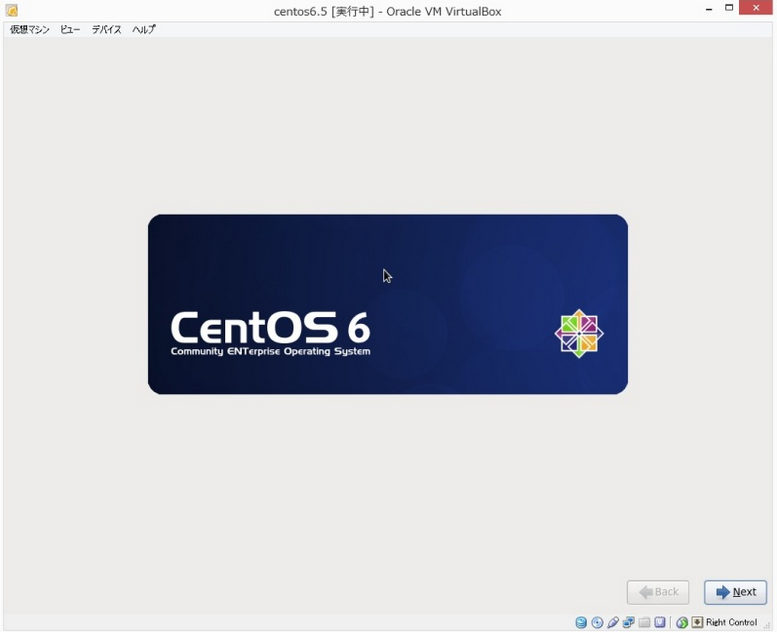Click the Next button
Viewport: 777px width, 632px height.
tap(735, 592)
